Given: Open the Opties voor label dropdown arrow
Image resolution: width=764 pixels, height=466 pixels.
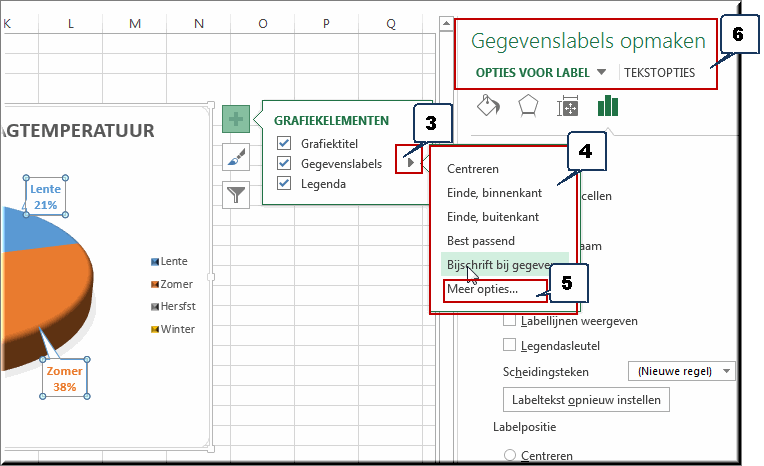Looking at the screenshot, I should click(x=601, y=73).
